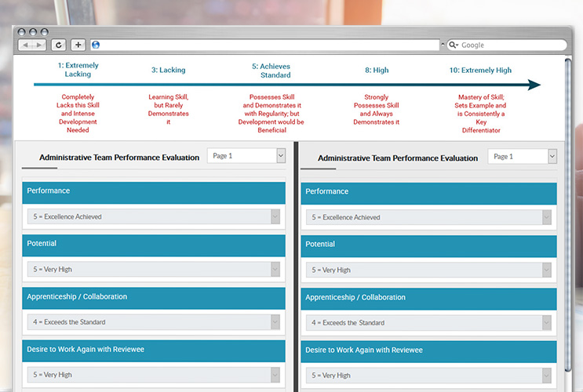The image size is (583, 392).
Task: Open right Performance rating dropdown
Action: (428, 217)
